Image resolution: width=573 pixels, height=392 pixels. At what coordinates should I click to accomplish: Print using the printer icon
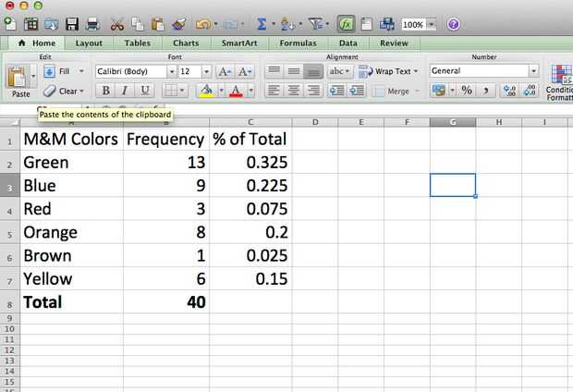(92, 24)
